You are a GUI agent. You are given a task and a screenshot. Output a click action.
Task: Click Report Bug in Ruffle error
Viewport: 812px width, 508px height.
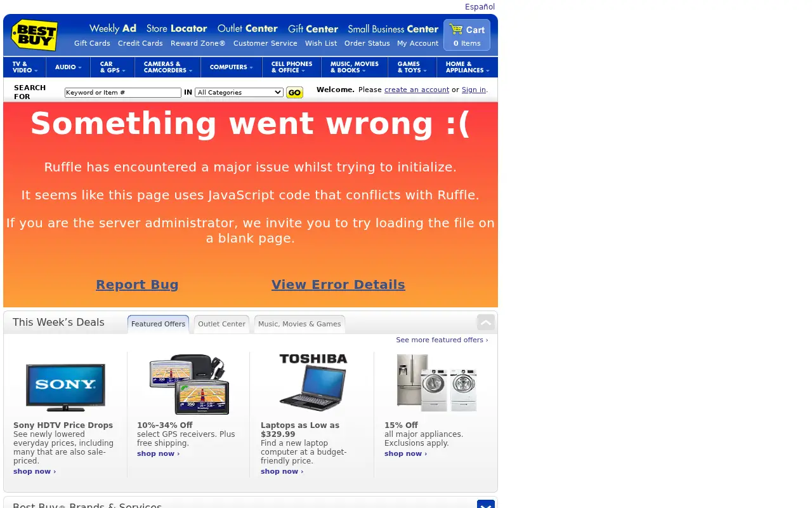137,284
